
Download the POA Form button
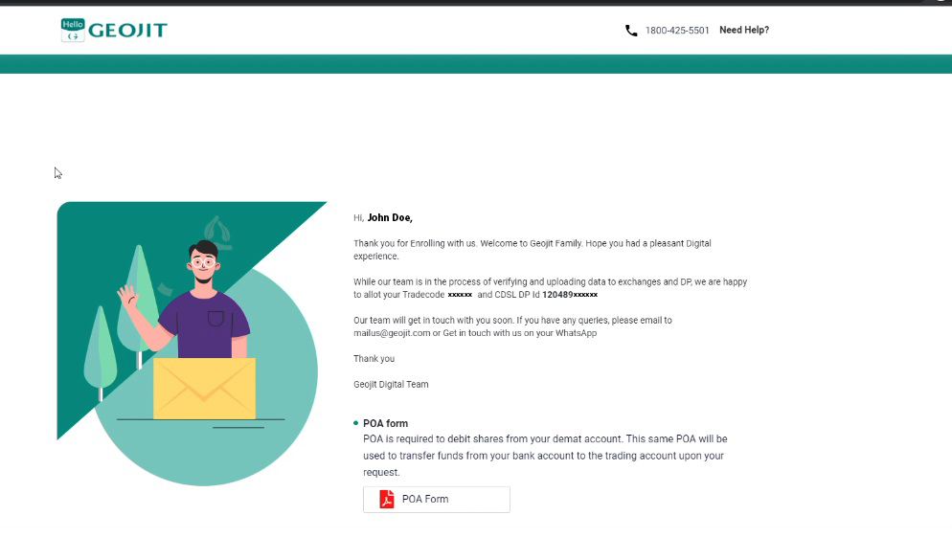coord(437,500)
